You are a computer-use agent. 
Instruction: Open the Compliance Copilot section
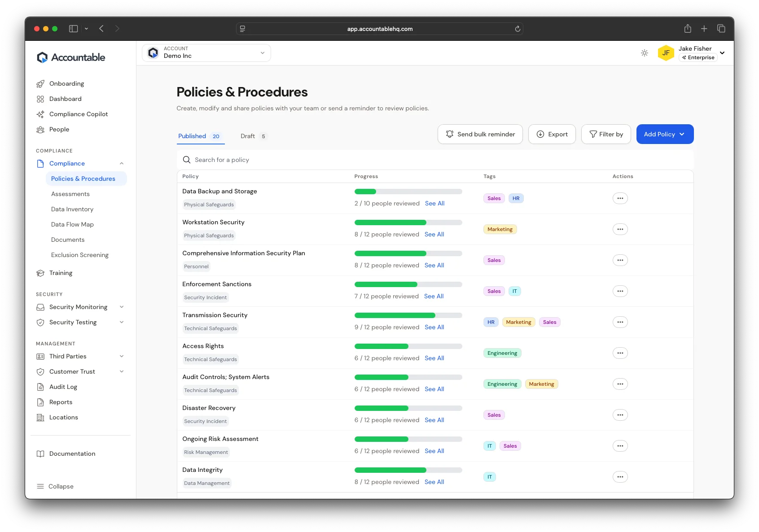[x=79, y=114]
